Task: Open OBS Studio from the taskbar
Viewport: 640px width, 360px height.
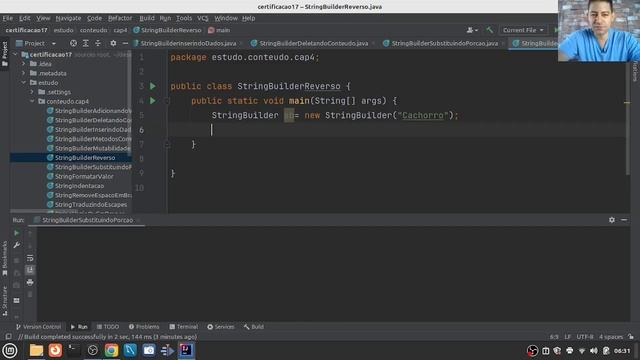Action: pyautogui.click(x=93, y=350)
